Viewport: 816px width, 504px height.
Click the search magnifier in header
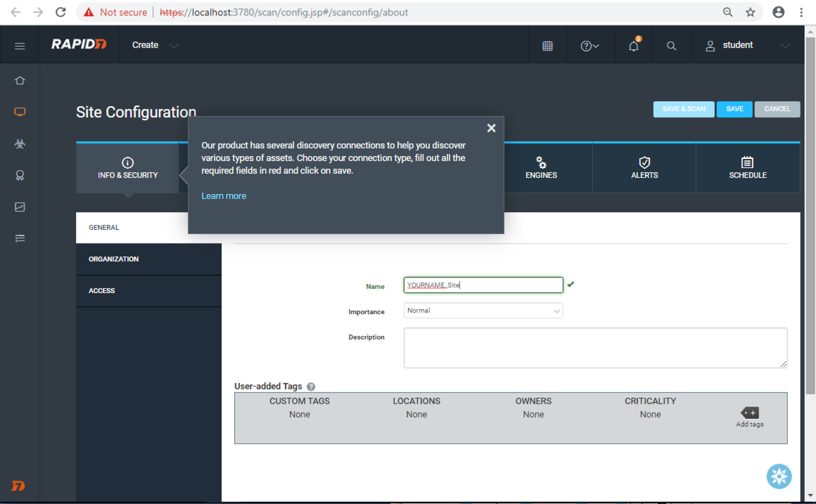[x=671, y=46]
